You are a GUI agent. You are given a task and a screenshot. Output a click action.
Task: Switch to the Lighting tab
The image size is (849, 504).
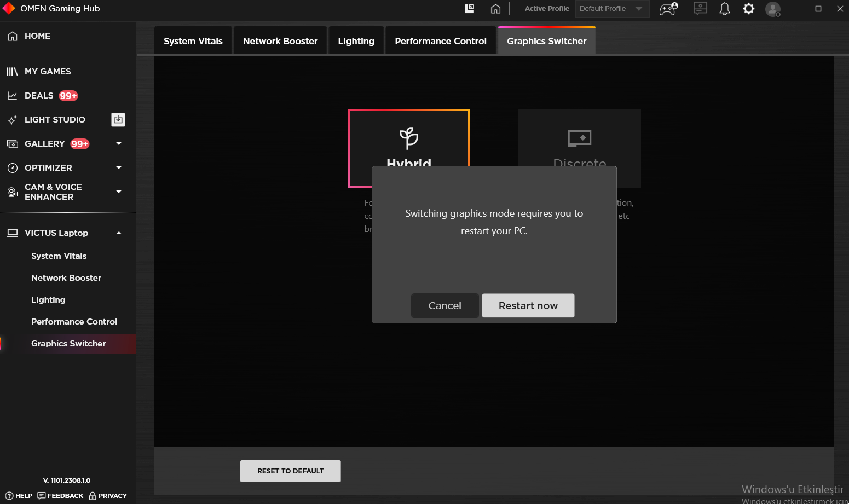tap(356, 40)
